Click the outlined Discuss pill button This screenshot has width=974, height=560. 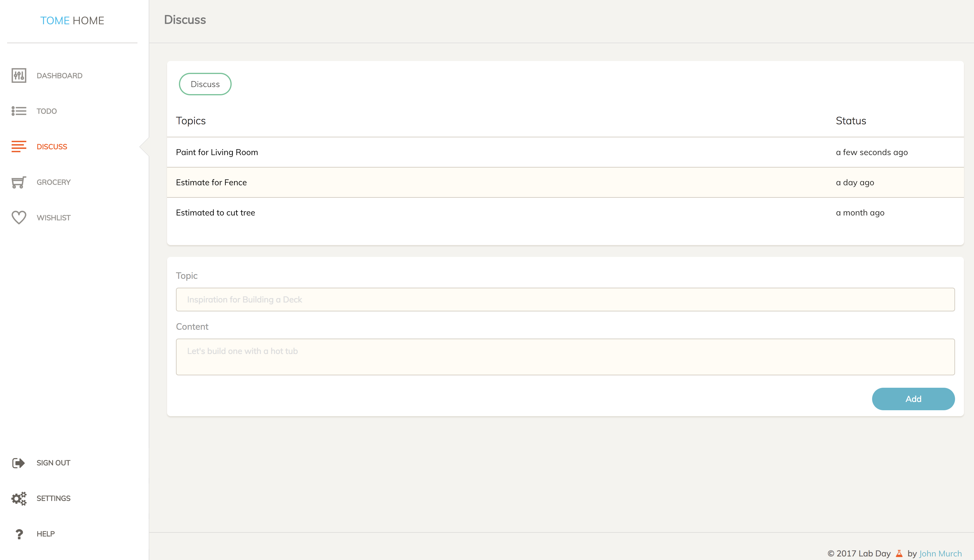205,84
